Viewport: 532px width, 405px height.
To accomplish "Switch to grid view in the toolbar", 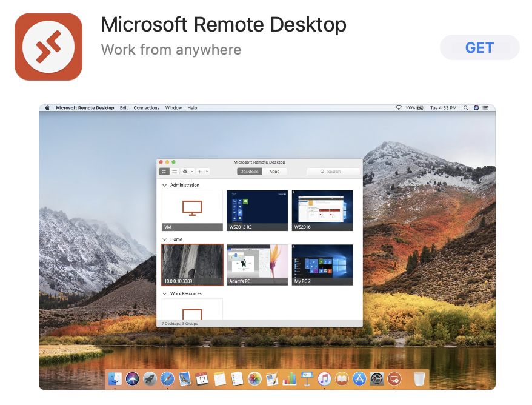I will tap(164, 172).
